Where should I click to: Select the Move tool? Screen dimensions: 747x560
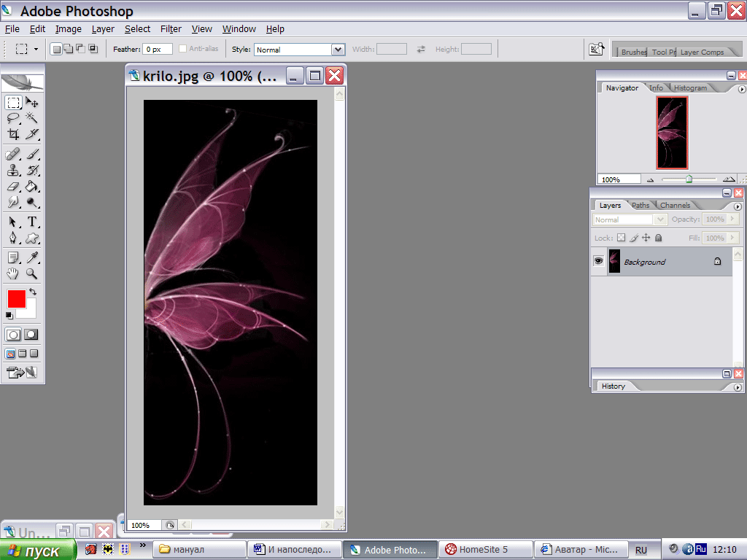(x=32, y=102)
